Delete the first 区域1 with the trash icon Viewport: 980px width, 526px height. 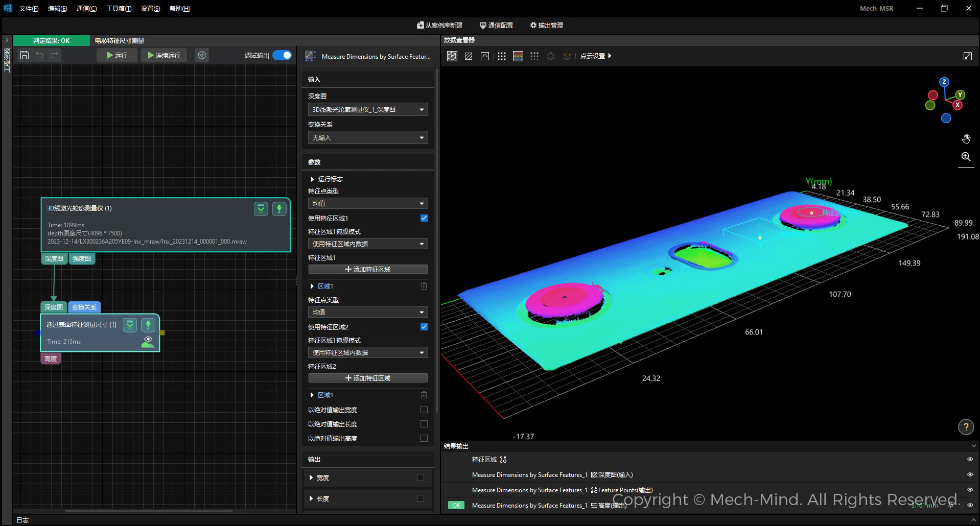424,286
